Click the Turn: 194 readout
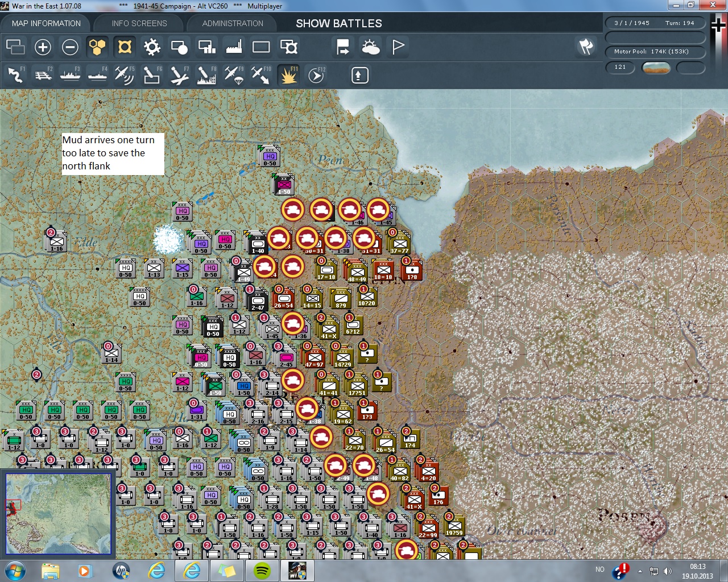This screenshot has width=728, height=582. click(x=680, y=23)
